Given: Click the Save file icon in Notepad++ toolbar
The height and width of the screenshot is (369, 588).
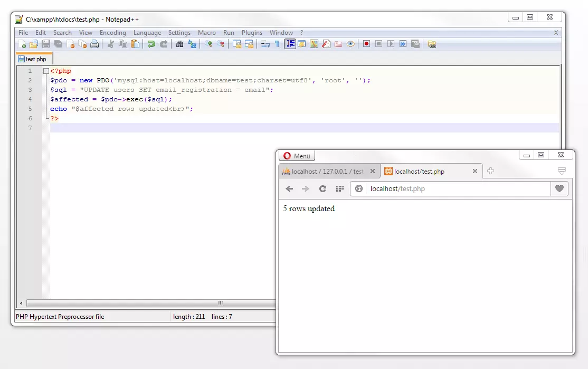Looking at the screenshot, I should coord(46,44).
